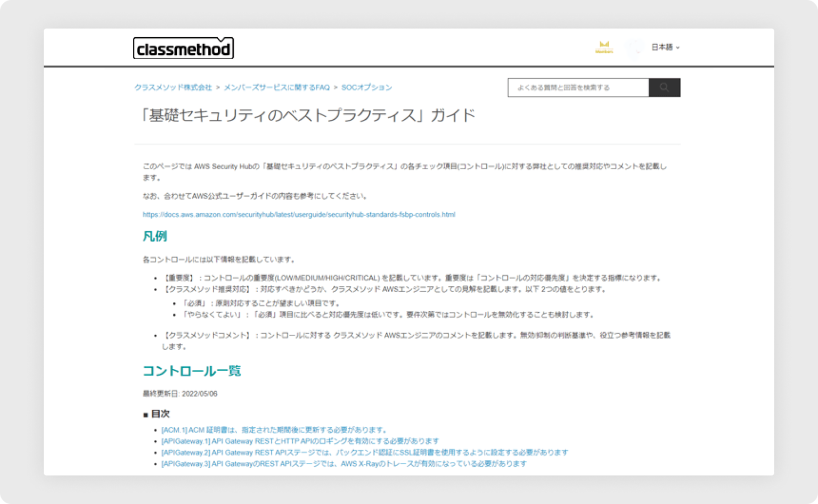Screen dimensions: 818x504
Task: Navigate to クラスメソッド株式会社 breadcrumb
Action: (x=173, y=87)
